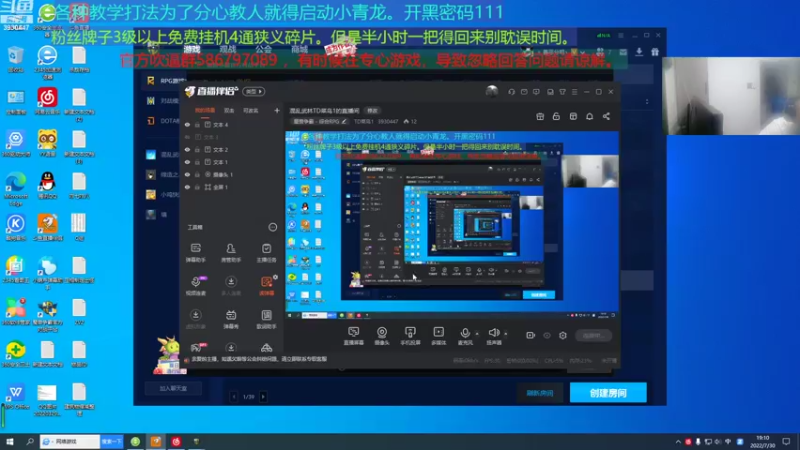Open the 主播任务 tool
The width and height of the screenshot is (800, 450).
pos(266,253)
